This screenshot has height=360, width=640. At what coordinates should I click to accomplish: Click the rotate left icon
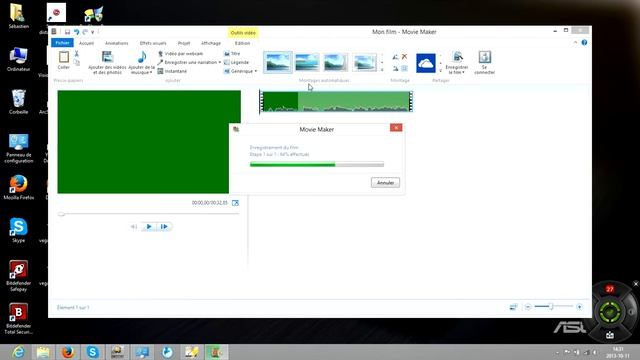(395, 57)
